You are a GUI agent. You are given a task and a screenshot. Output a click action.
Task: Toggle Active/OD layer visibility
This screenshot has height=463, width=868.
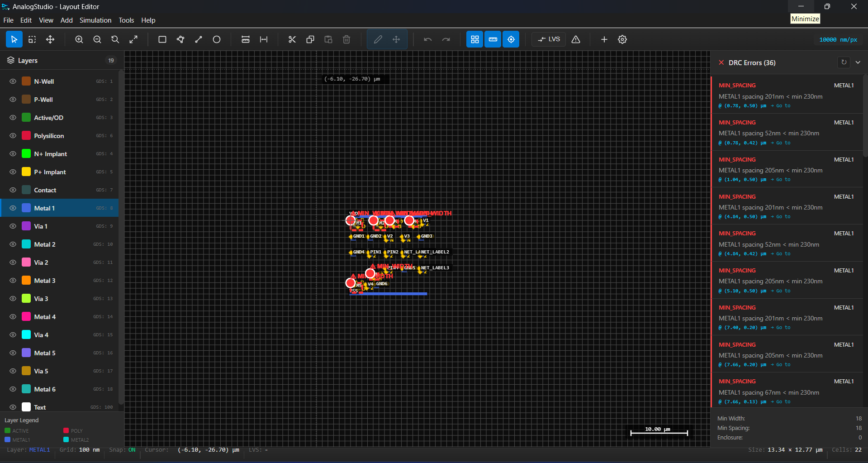coord(13,118)
